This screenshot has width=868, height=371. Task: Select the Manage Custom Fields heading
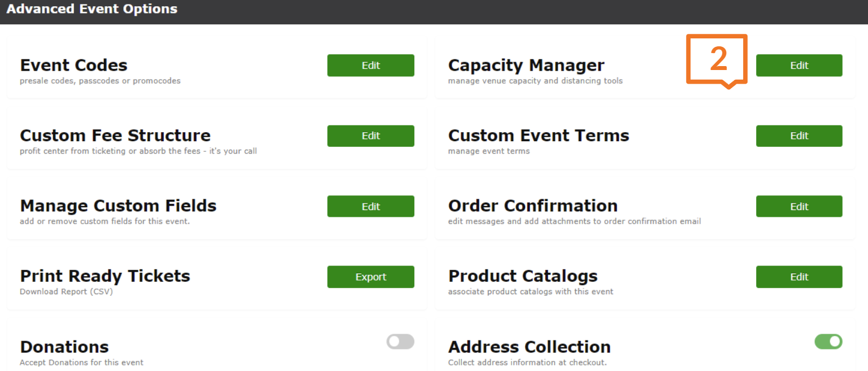pyautogui.click(x=118, y=206)
